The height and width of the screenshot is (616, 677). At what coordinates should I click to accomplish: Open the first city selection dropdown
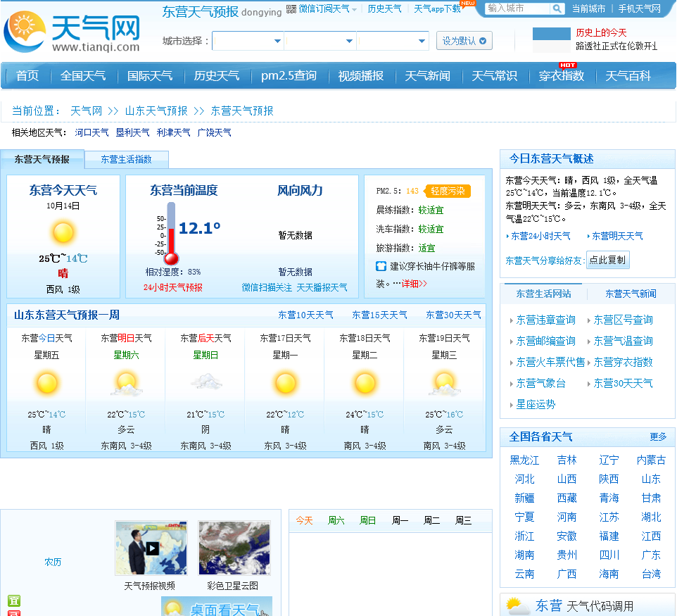click(x=248, y=42)
